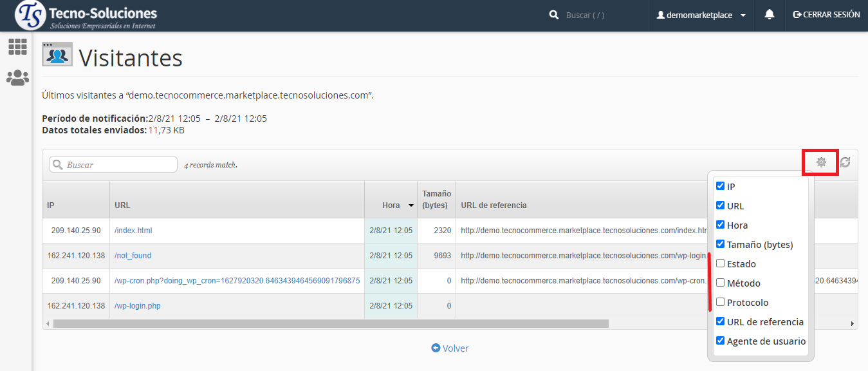Open the demomarketplace user dropdown
868x371 pixels.
(x=701, y=15)
